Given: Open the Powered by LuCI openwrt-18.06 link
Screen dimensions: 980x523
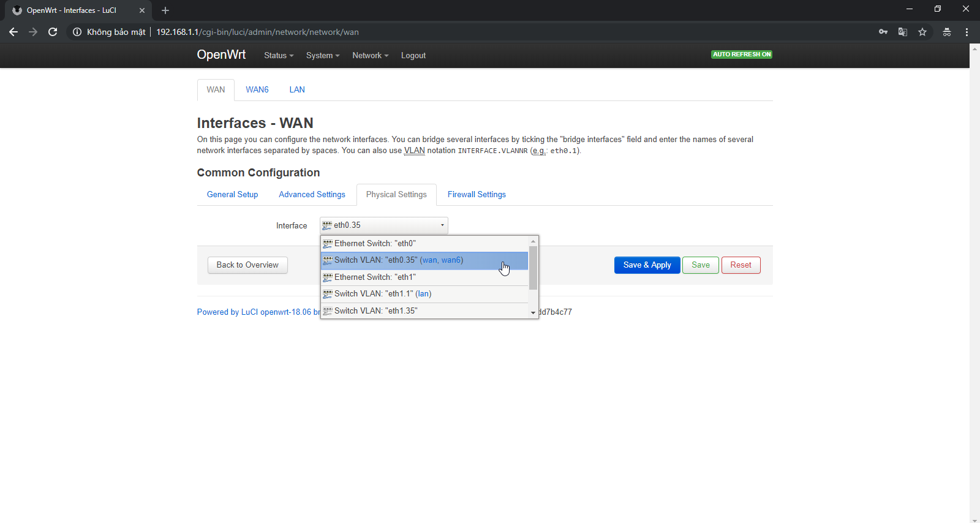Looking at the screenshot, I should point(258,312).
